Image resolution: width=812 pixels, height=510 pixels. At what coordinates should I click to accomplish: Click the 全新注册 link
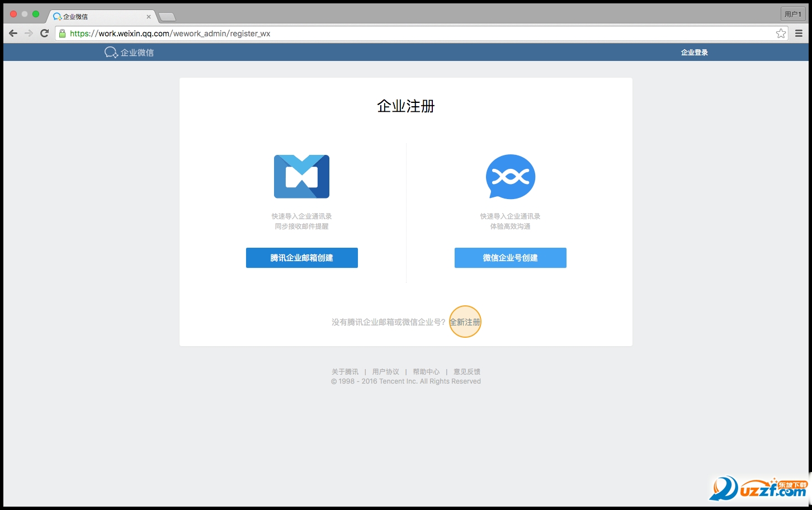point(465,322)
